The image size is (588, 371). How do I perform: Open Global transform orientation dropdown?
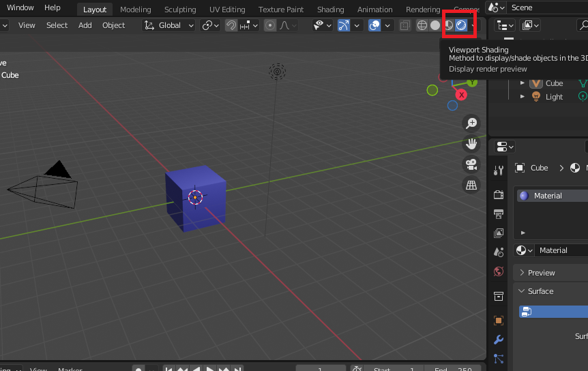[x=168, y=25]
